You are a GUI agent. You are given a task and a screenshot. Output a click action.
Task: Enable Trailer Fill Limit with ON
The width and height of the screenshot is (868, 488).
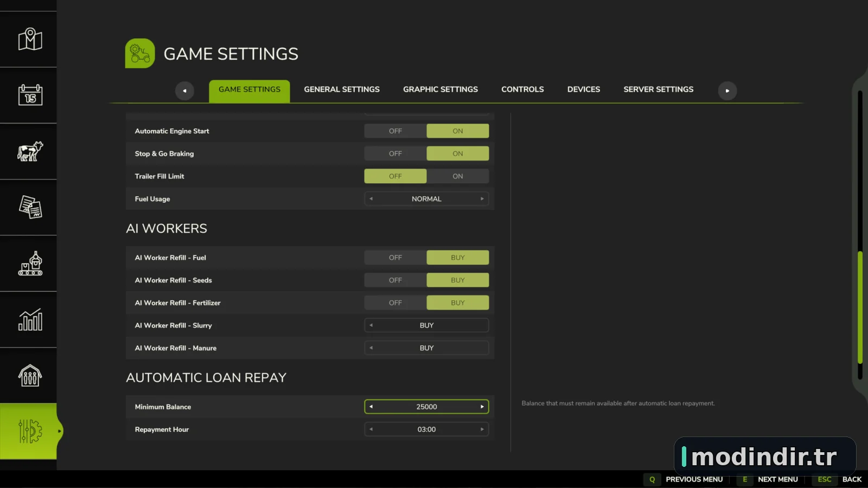tap(458, 176)
